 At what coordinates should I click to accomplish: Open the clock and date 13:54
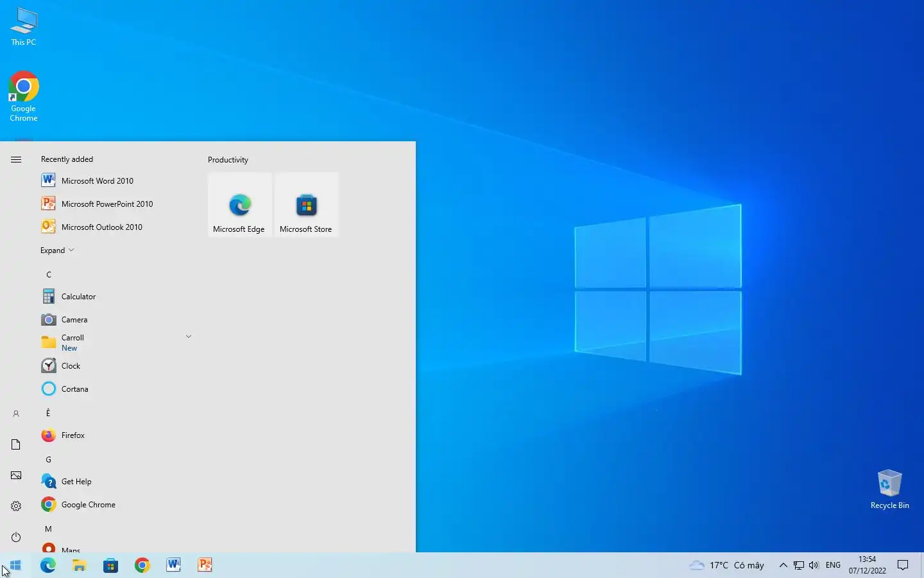(x=867, y=565)
